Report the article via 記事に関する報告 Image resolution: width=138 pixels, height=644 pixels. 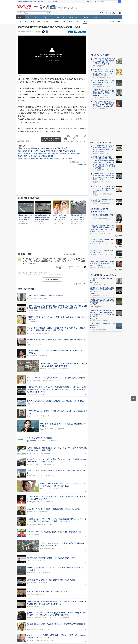tap(23, 141)
